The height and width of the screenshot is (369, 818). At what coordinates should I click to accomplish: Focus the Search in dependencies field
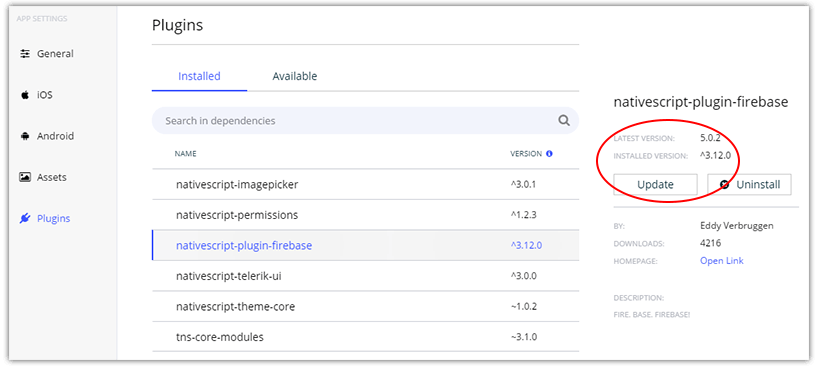coord(365,121)
